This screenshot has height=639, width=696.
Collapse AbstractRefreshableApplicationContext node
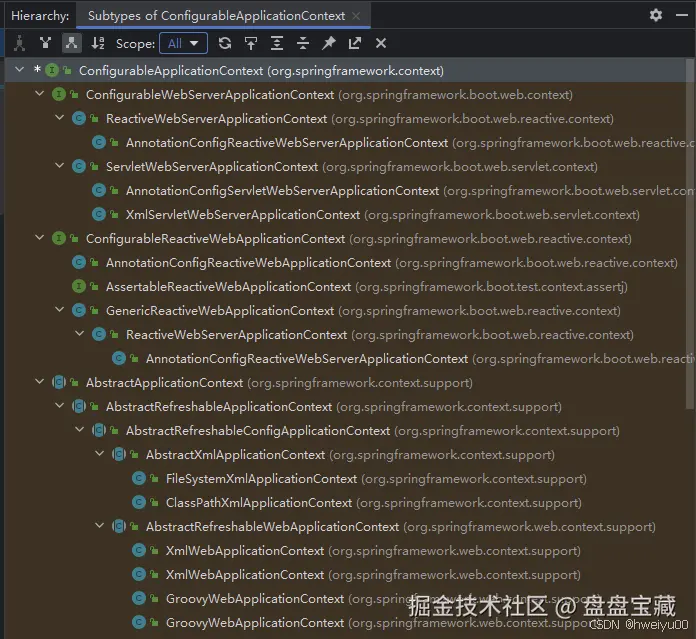click(59, 405)
